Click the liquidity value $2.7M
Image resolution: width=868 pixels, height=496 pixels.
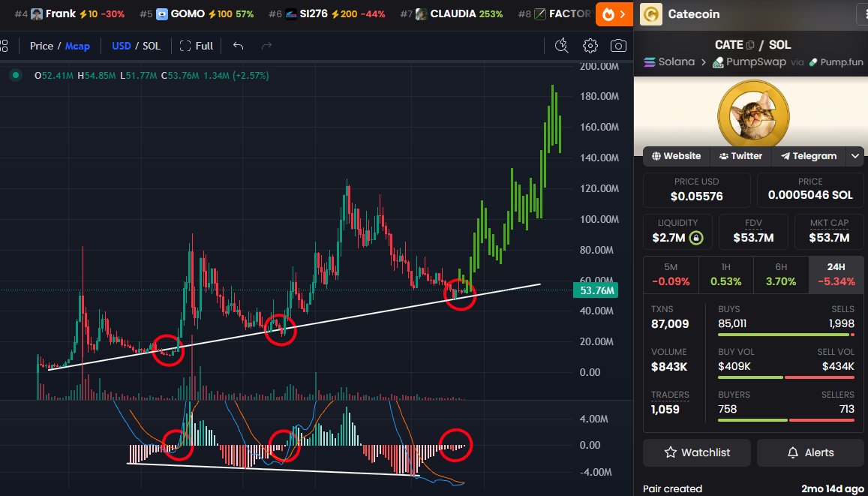pyautogui.click(x=668, y=239)
